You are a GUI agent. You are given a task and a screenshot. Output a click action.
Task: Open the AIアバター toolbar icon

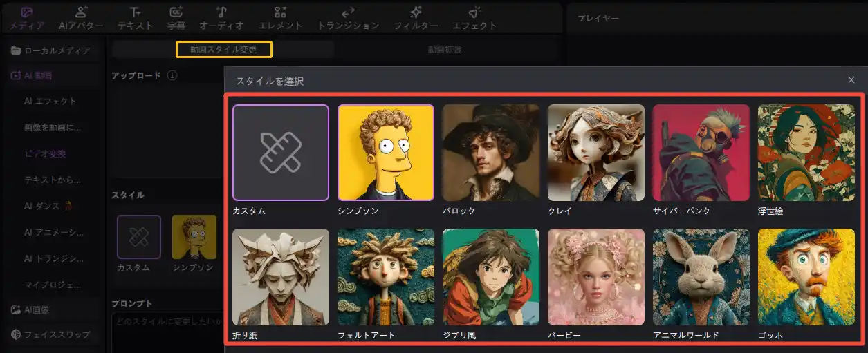pyautogui.click(x=82, y=12)
